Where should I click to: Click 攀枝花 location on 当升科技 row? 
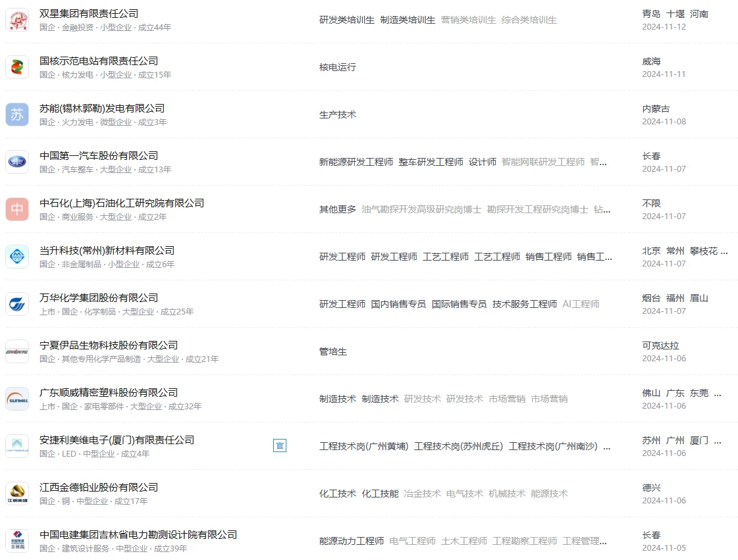[704, 251]
